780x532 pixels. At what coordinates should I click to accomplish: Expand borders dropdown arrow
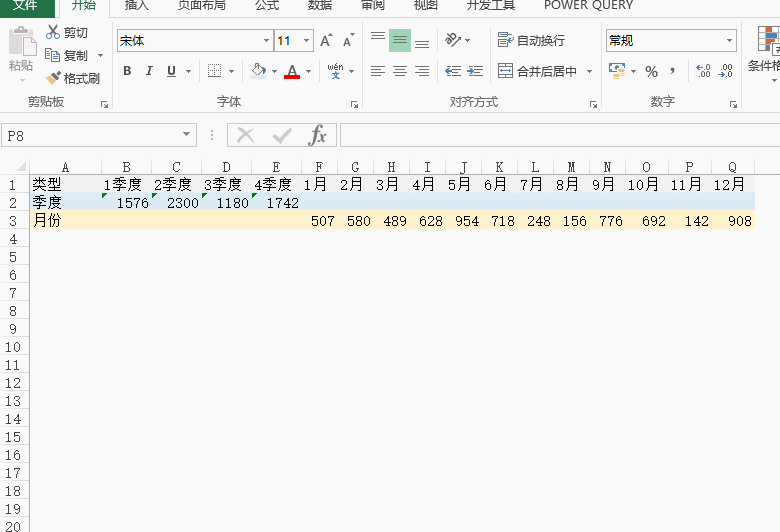point(231,72)
